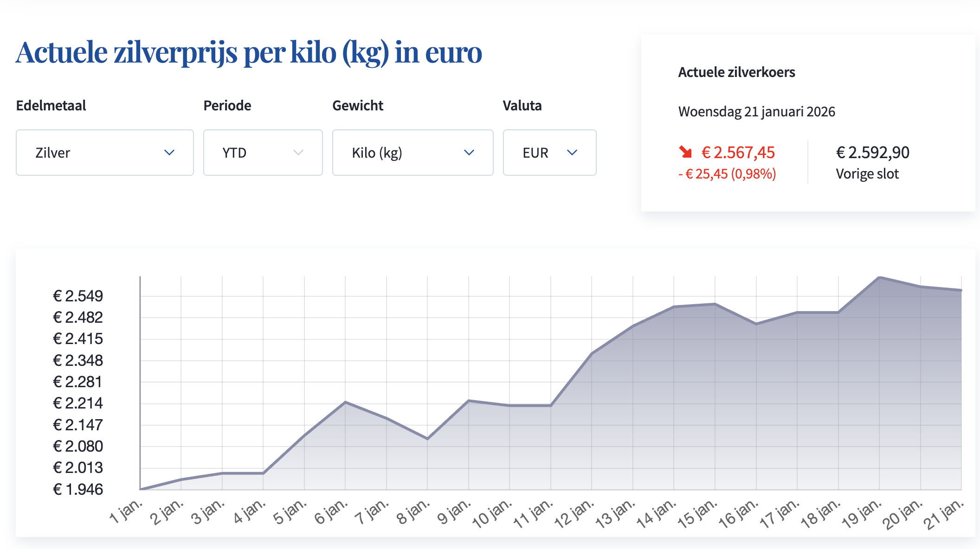
Task: Open the EUR valuta dropdown
Action: tap(549, 153)
